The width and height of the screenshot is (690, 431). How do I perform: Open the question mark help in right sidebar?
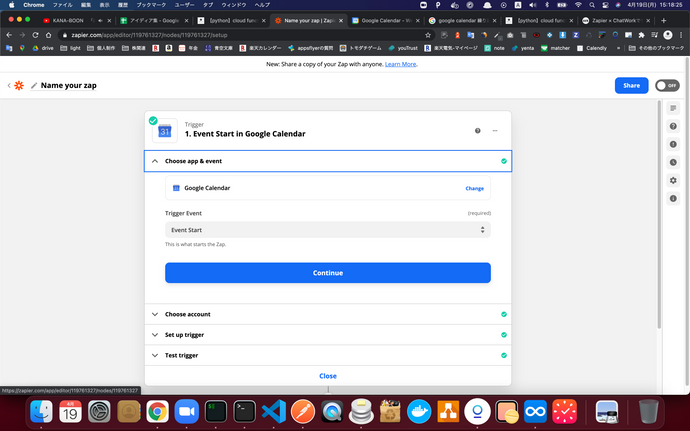tap(673, 126)
